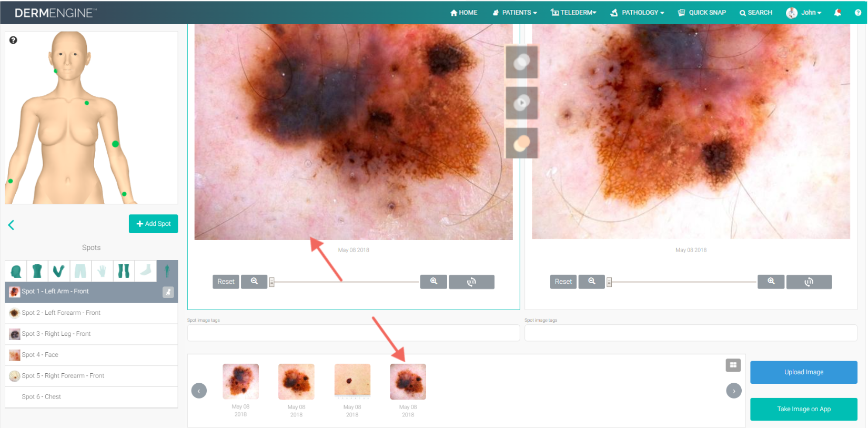The width and height of the screenshot is (868, 428).
Task: Toggle the torso body region filter
Action: tap(37, 271)
